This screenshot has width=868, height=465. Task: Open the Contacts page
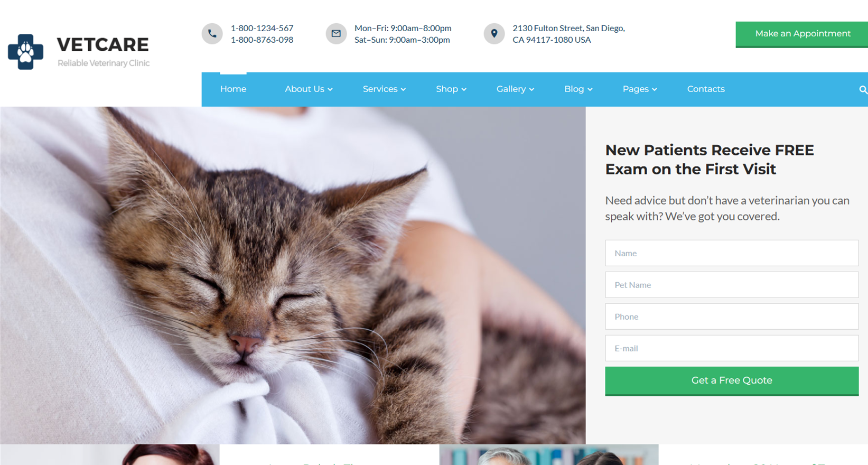(x=706, y=89)
